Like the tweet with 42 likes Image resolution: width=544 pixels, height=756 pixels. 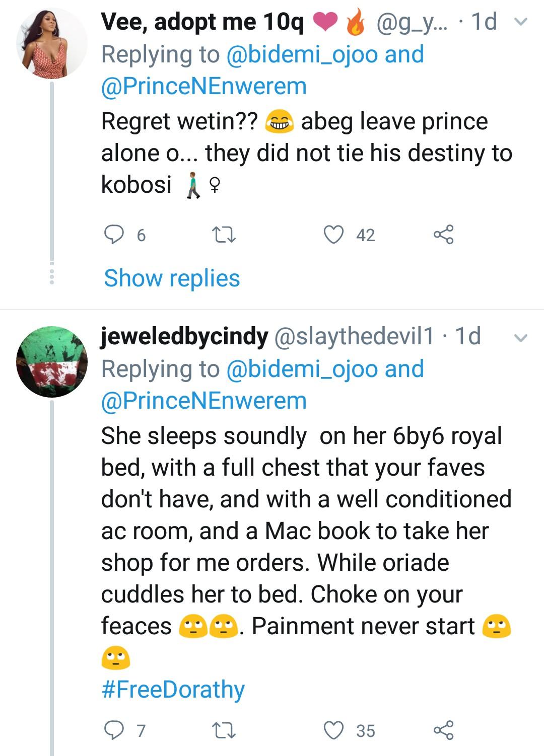[333, 235]
